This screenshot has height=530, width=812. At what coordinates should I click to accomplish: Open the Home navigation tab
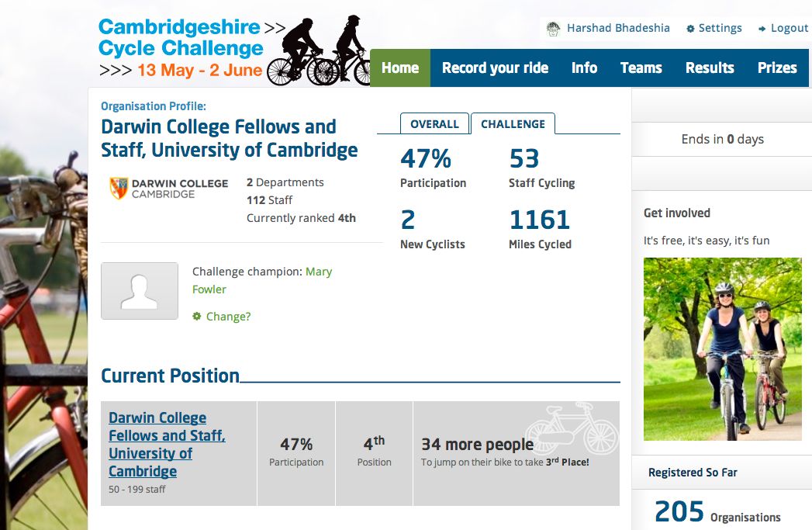[x=400, y=68]
